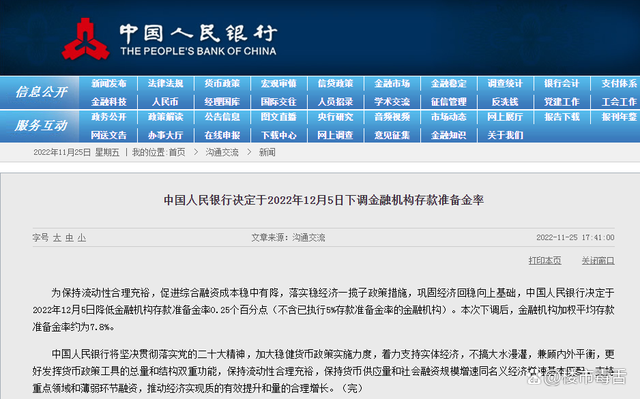Open 下载中心 link
Screen dimensions: 640x399
click(x=279, y=135)
